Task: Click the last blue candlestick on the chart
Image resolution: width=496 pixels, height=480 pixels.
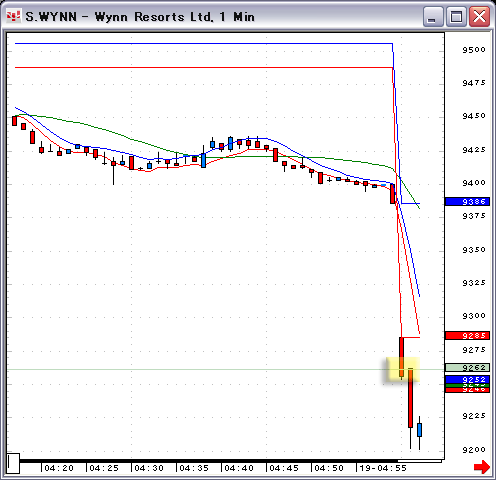Action: click(419, 430)
